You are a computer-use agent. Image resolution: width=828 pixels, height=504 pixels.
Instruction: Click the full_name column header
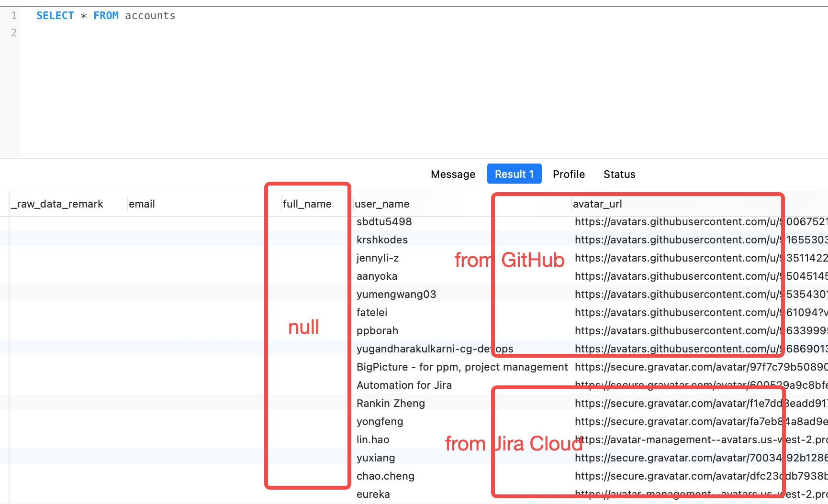[x=306, y=203]
